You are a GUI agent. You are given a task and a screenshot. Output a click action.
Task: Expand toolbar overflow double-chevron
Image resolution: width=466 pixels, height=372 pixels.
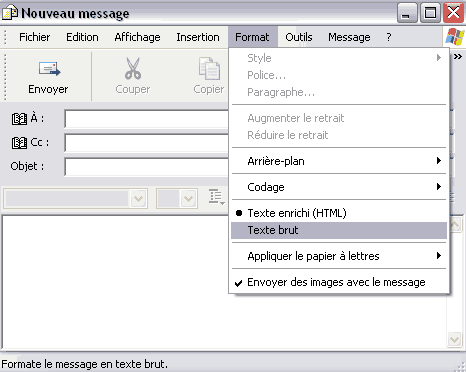458,57
